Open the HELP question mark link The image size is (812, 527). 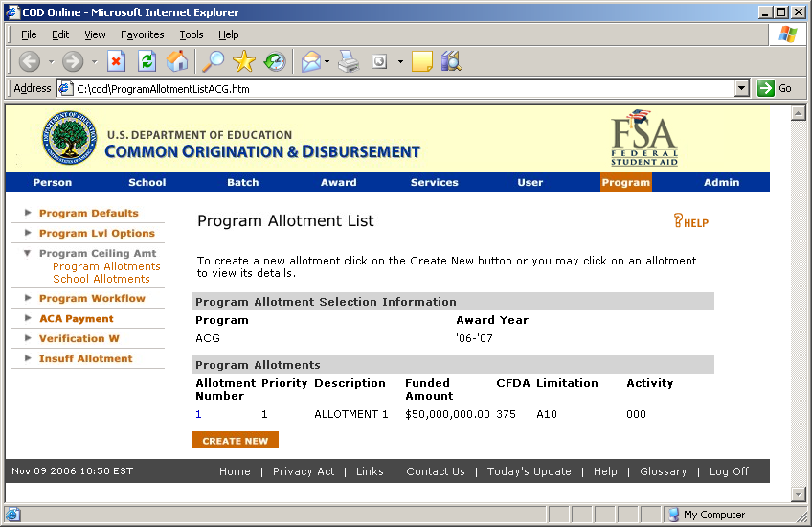[690, 221]
